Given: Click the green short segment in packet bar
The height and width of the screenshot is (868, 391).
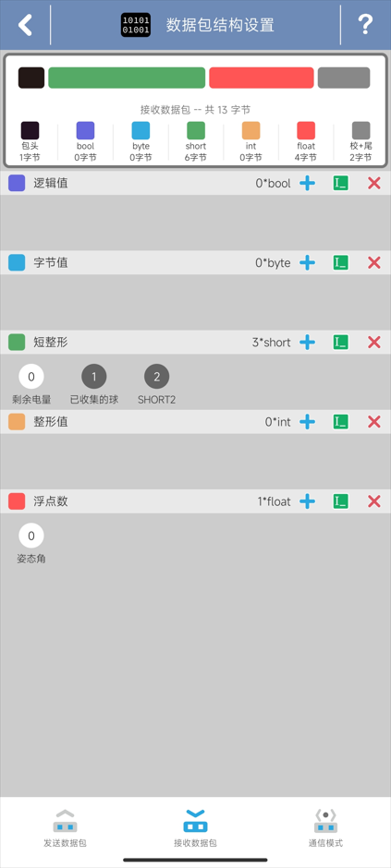Looking at the screenshot, I should point(127,78).
